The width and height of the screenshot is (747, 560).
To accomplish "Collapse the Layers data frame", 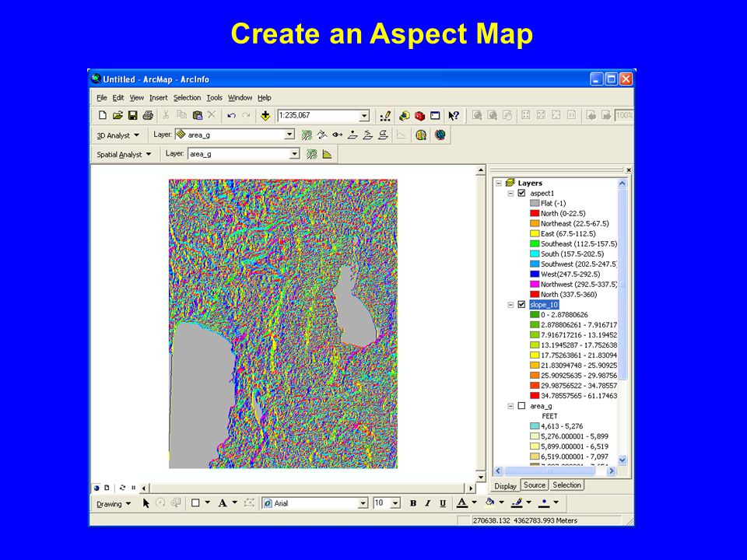I will coord(499,183).
